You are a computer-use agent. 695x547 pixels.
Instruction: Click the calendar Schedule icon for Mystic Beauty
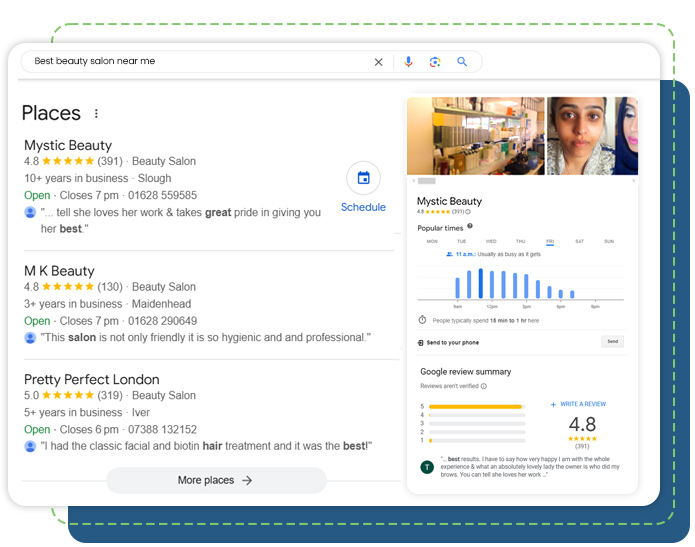363,178
